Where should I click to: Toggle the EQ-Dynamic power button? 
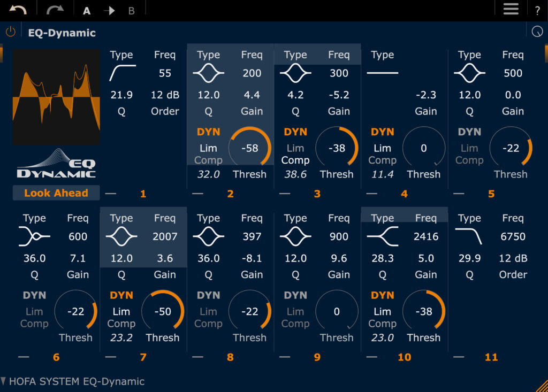[10, 32]
